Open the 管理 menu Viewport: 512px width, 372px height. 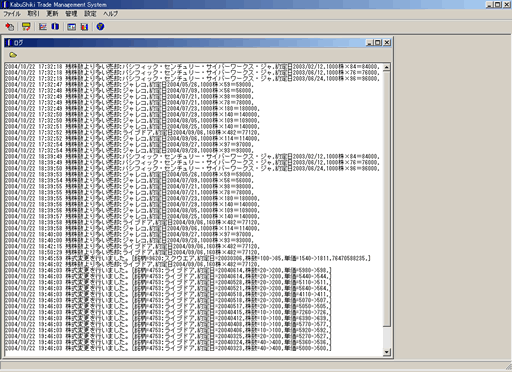click(71, 14)
